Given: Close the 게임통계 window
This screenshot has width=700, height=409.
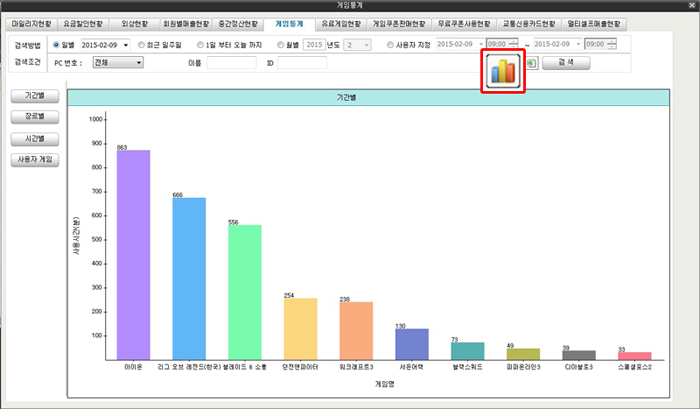Looking at the screenshot, I should click(692, 5).
